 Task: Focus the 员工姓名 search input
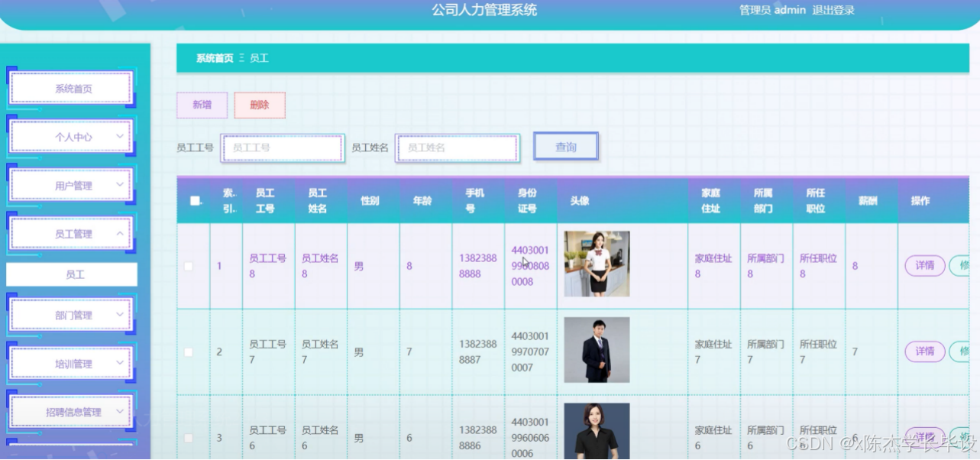(x=458, y=147)
